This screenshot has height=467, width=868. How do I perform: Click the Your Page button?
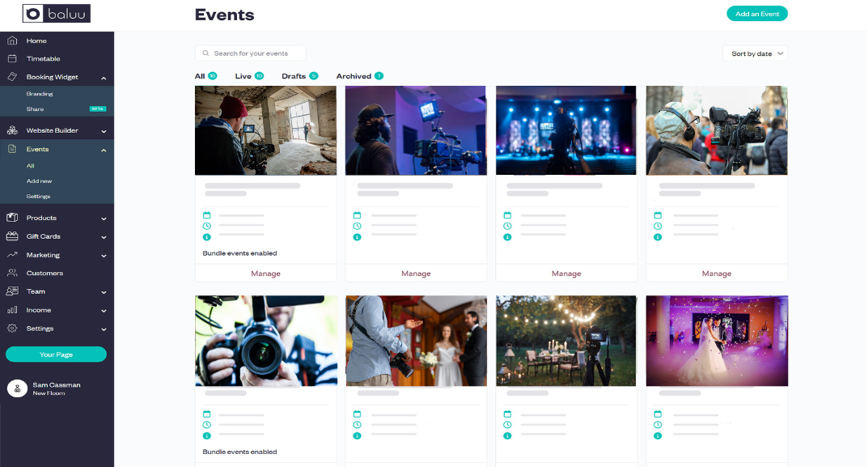tap(56, 354)
